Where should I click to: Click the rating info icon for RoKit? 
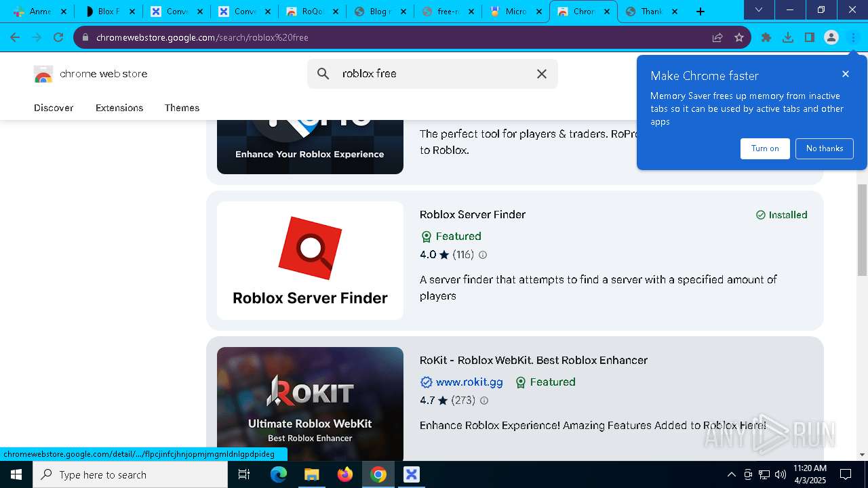[x=484, y=401]
